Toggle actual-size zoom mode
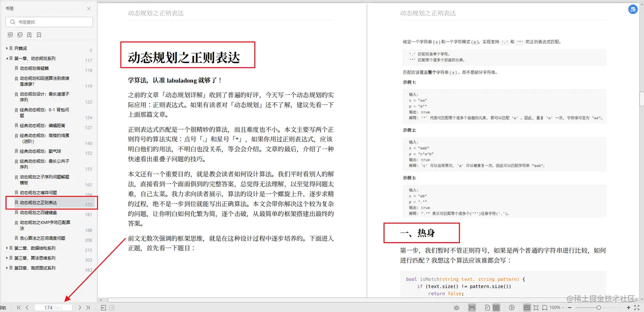The image size is (644, 312). pos(527,307)
